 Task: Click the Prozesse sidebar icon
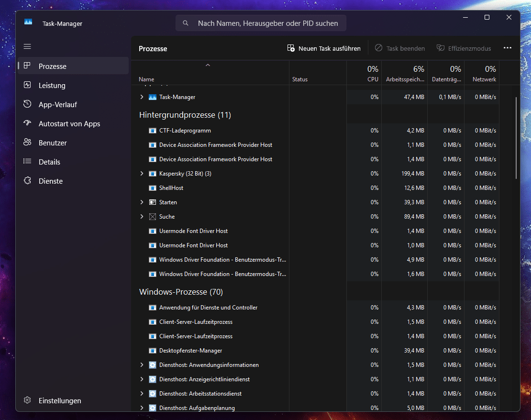pyautogui.click(x=27, y=66)
